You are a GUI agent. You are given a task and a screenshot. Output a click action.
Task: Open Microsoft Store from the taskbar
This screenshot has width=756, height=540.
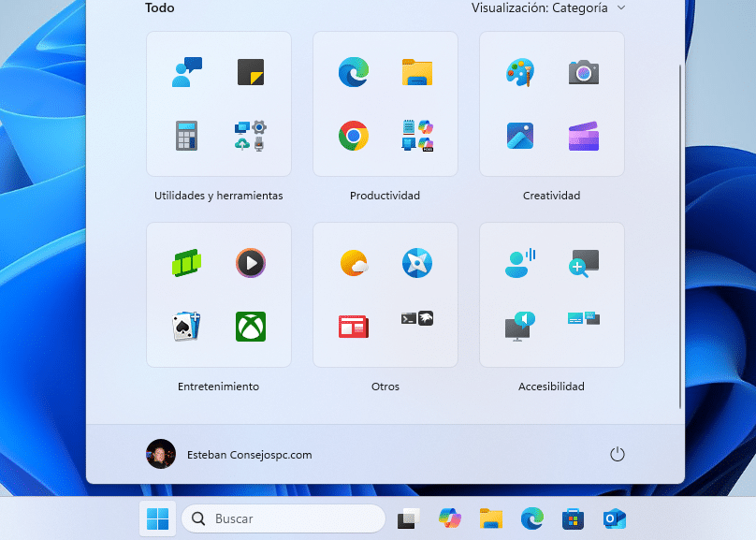point(574,518)
